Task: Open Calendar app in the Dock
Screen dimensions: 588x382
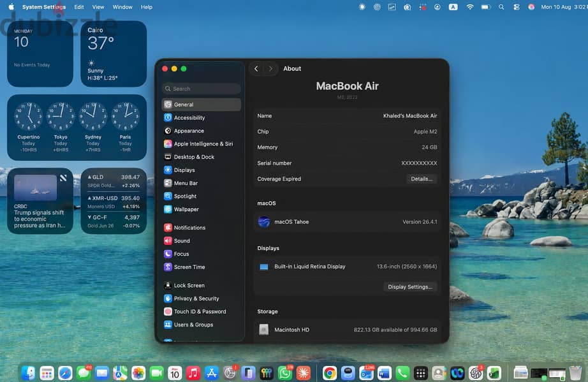Action: point(175,373)
